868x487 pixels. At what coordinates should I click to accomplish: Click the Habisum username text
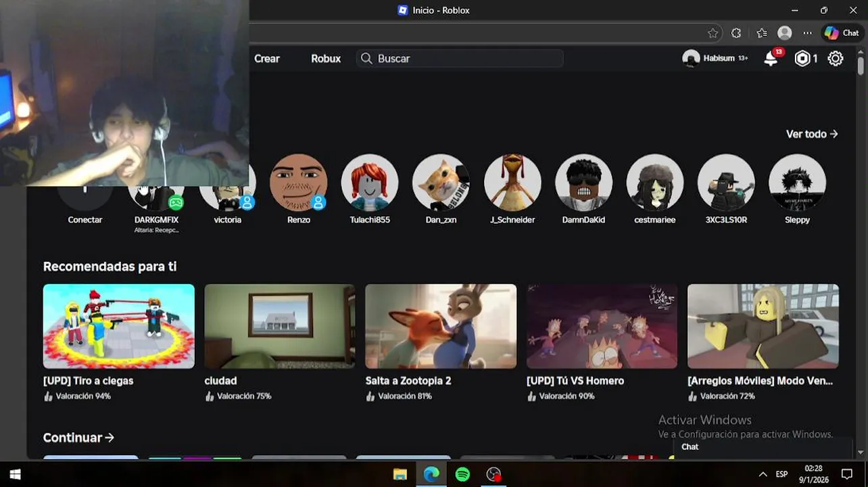pos(719,59)
